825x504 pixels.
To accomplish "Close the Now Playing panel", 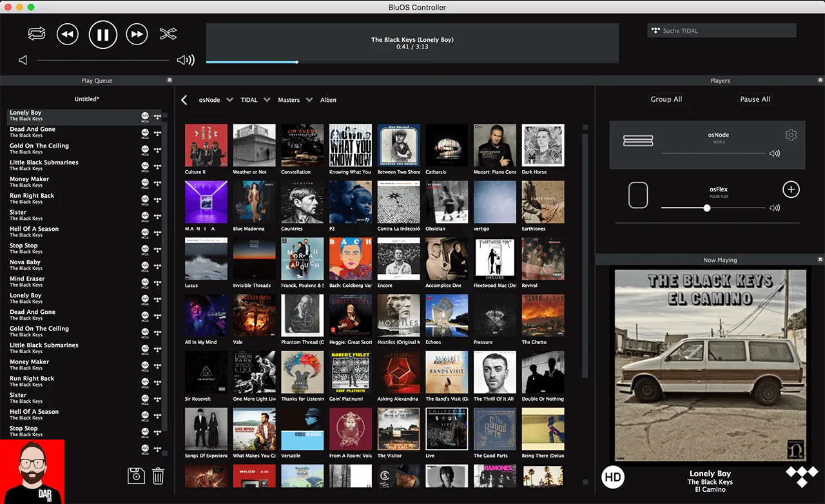I will point(820,259).
